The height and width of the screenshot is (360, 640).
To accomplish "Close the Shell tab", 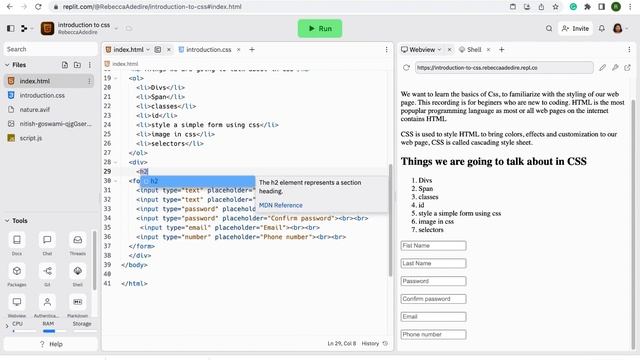I will pyautogui.click(x=488, y=49).
